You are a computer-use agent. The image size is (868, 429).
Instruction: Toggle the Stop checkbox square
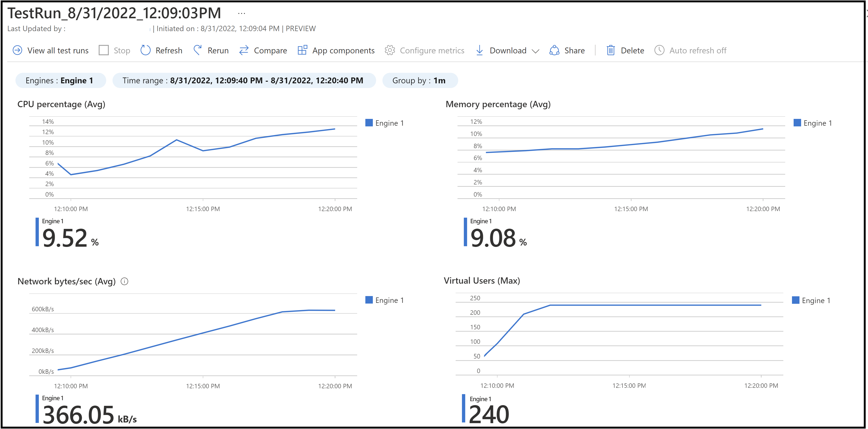(x=104, y=51)
